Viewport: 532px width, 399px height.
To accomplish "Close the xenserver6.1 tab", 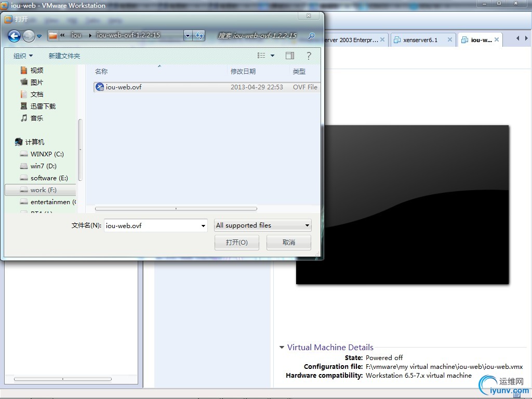I will (x=449, y=39).
